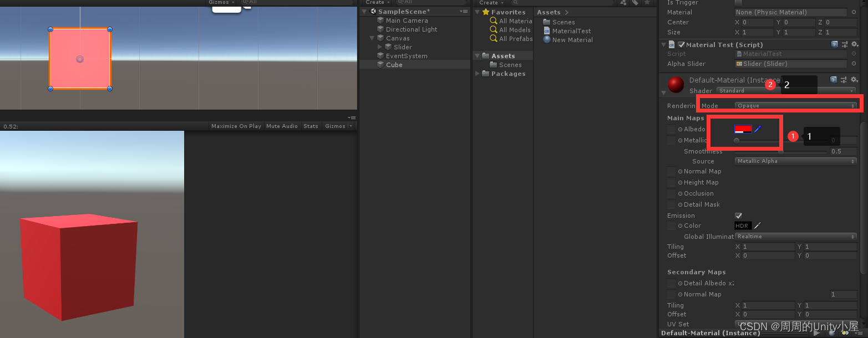Collapse the Favorites group
This screenshot has width=868, height=338.
pos(478,12)
